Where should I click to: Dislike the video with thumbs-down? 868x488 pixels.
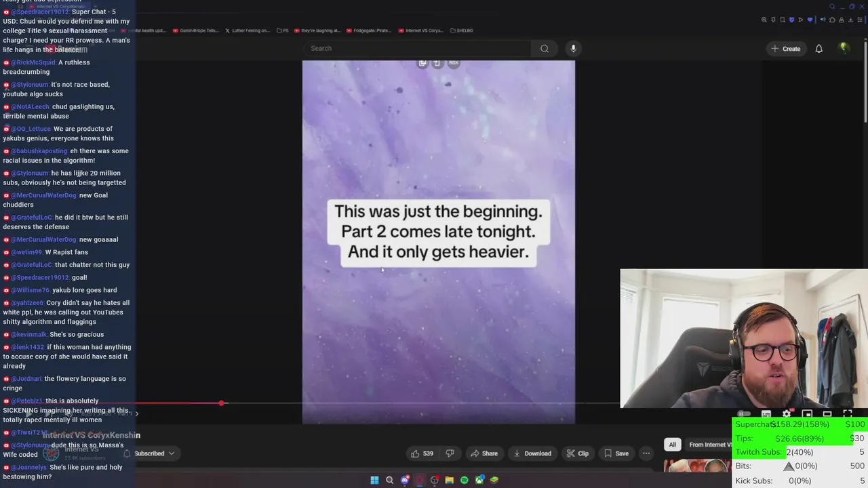click(449, 453)
